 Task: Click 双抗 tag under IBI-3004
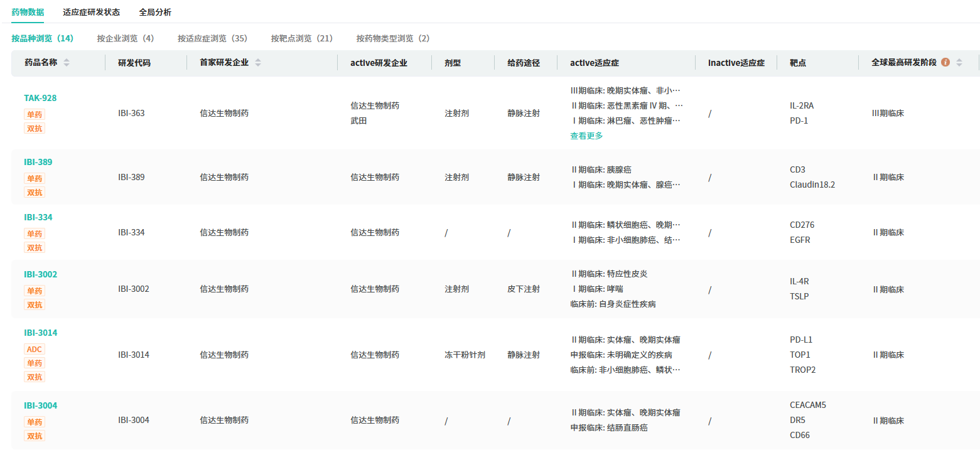click(35, 436)
